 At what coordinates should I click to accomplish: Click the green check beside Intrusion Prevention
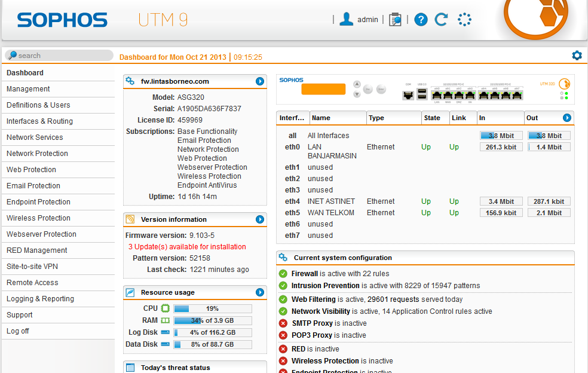(283, 286)
